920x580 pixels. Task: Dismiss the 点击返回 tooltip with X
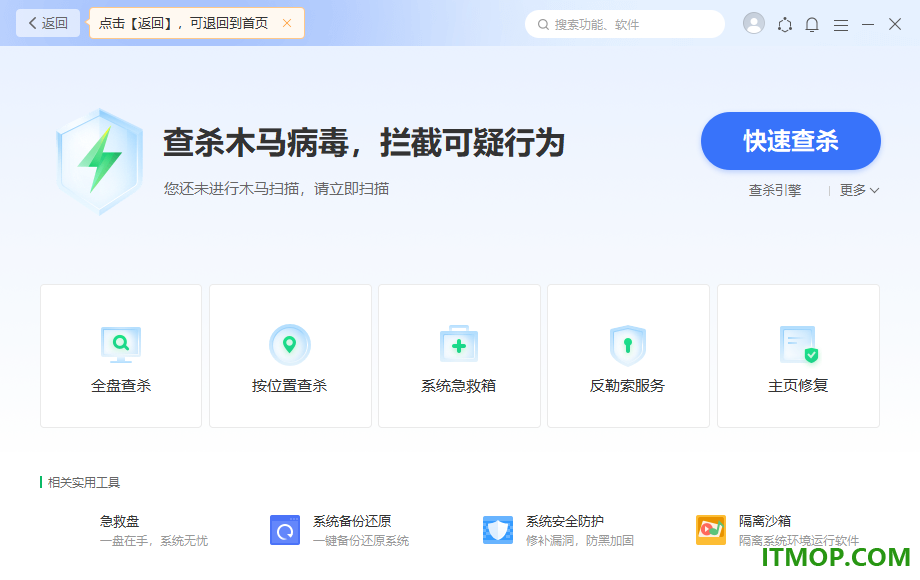click(287, 23)
